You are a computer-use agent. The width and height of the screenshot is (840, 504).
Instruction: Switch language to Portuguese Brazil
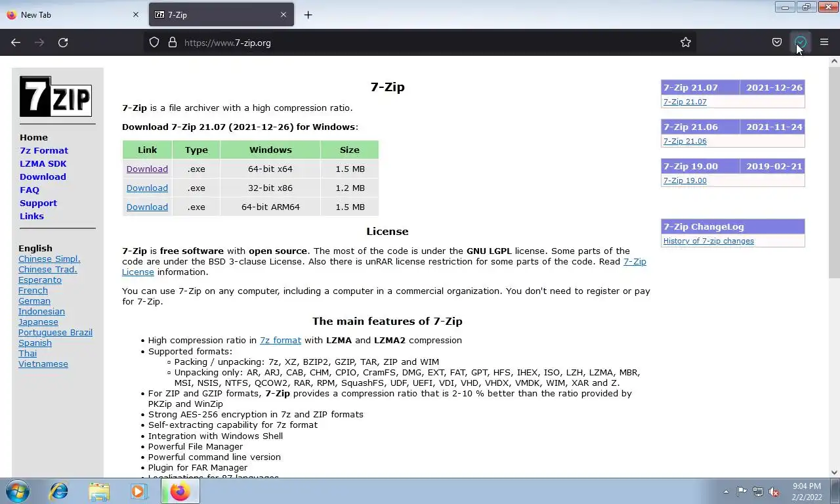[x=55, y=332]
